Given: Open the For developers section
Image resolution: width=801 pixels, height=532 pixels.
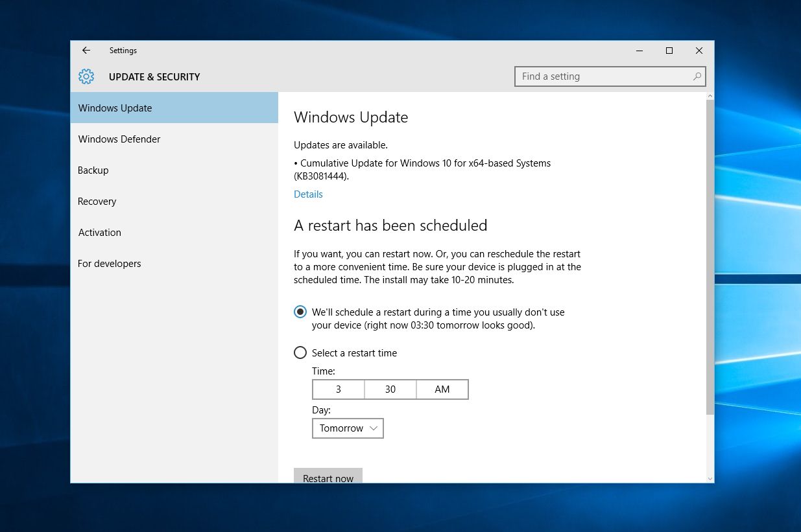Looking at the screenshot, I should coord(174,264).
